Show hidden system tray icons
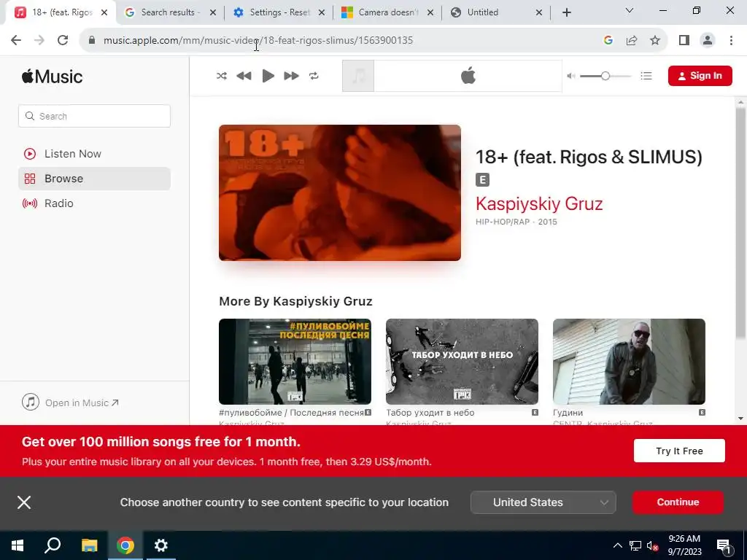This screenshot has width=747, height=560. click(617, 545)
